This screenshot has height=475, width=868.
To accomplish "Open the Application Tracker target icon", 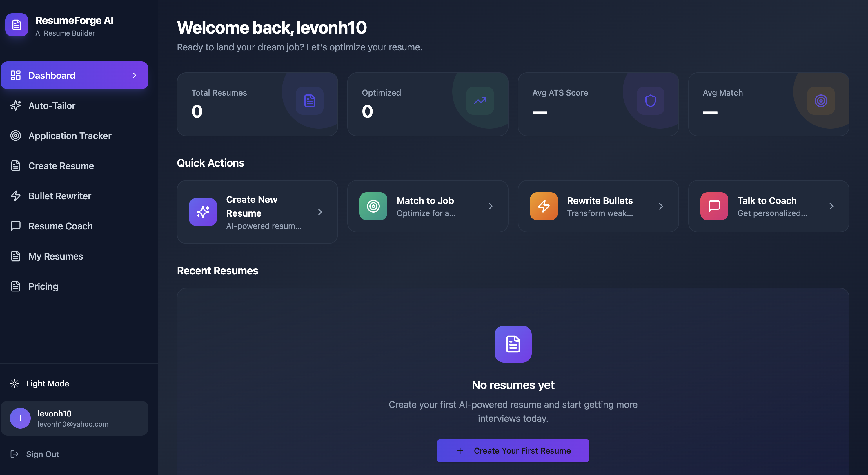I will pyautogui.click(x=15, y=136).
